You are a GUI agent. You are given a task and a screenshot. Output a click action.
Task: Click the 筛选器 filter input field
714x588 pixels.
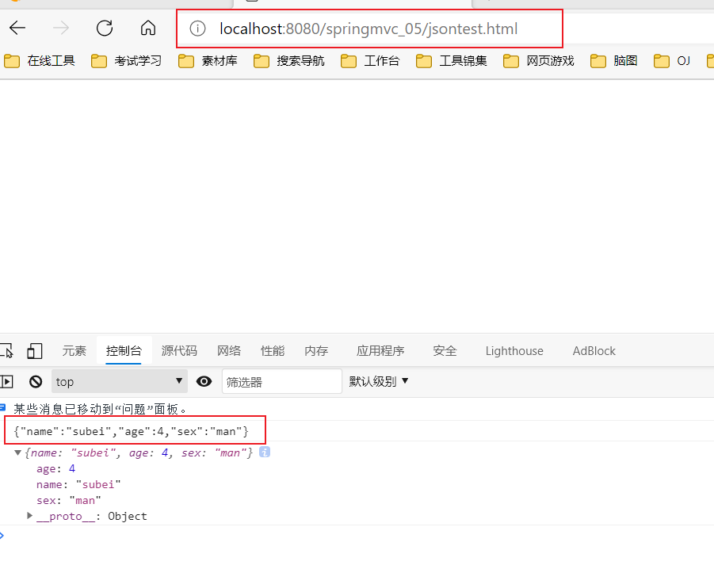(281, 382)
